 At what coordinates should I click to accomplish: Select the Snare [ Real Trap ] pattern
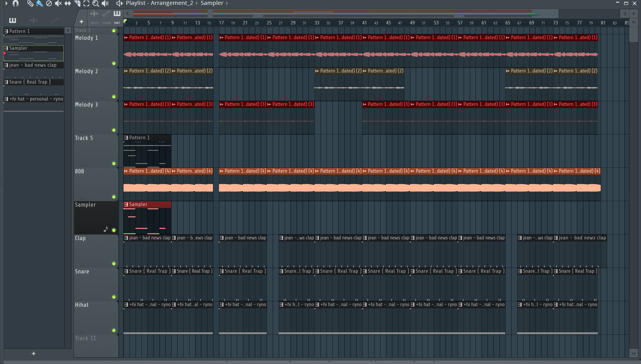tap(30, 82)
